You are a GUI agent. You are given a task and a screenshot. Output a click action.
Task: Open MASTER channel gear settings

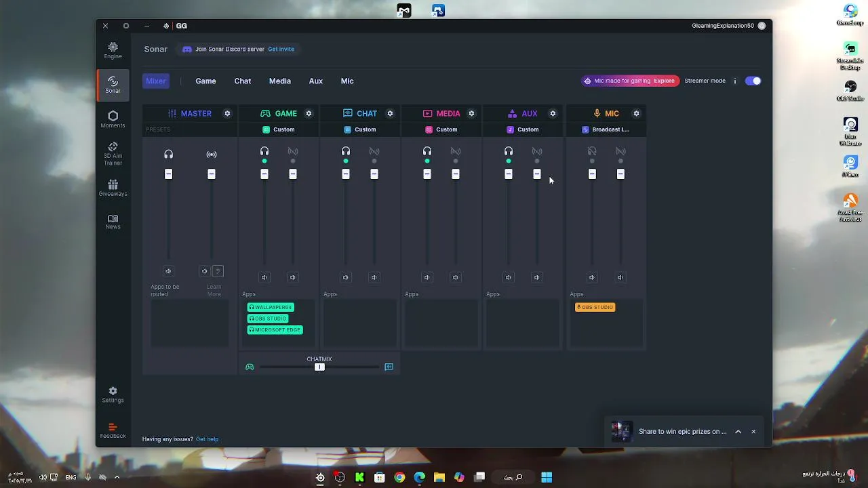[x=227, y=113]
